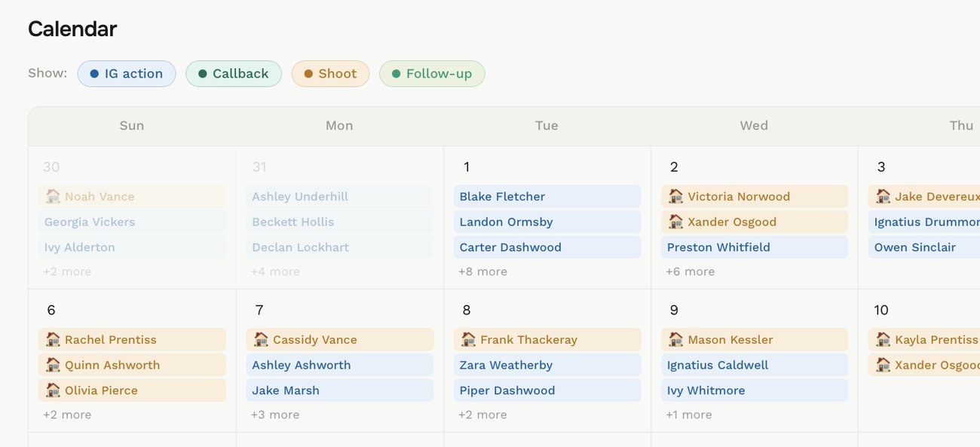Click house icon next to Mason Kessler
The height and width of the screenshot is (447, 980).
point(675,339)
